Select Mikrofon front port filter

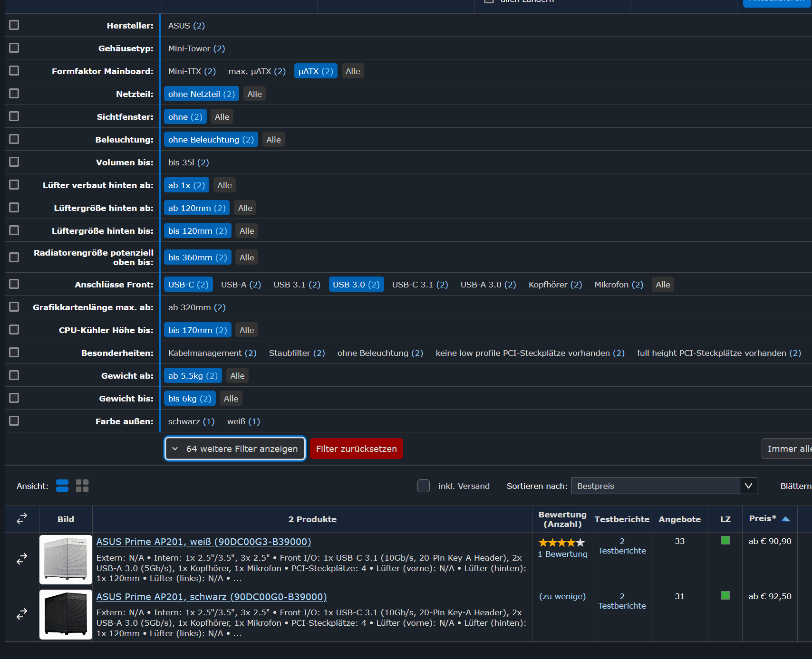pos(619,285)
